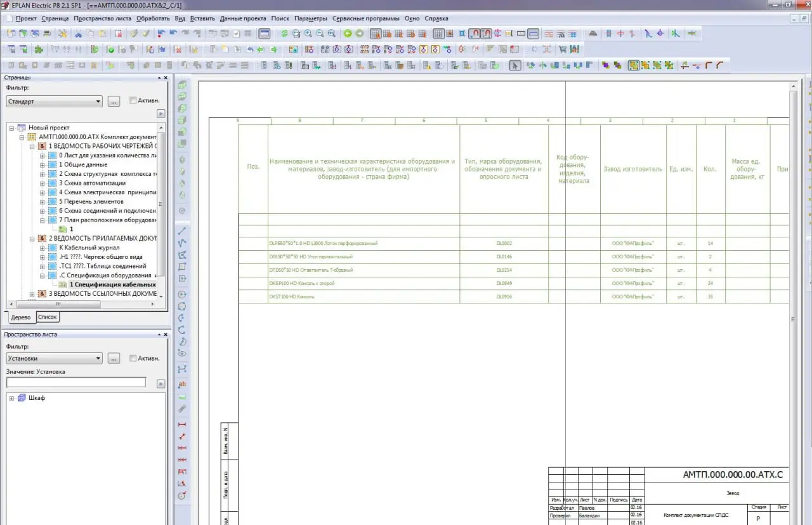Enable Активн. checkbox in Страницы panel
Image resolution: width=812 pixels, height=525 pixels.
tap(133, 100)
